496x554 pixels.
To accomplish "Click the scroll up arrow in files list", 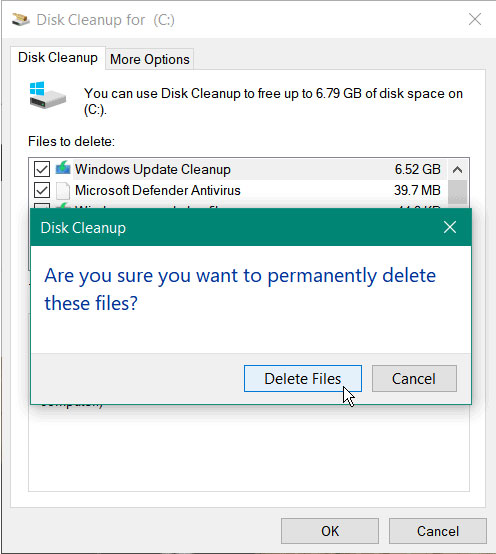I will 457,170.
